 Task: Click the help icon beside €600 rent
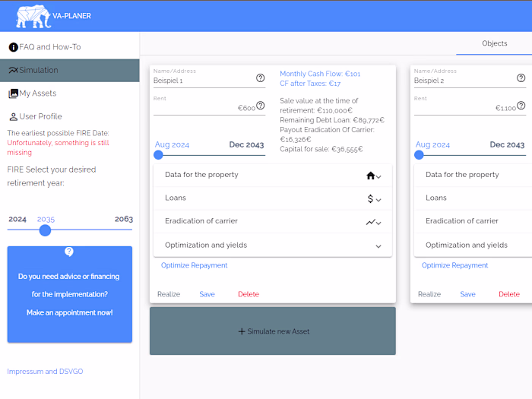coord(260,106)
